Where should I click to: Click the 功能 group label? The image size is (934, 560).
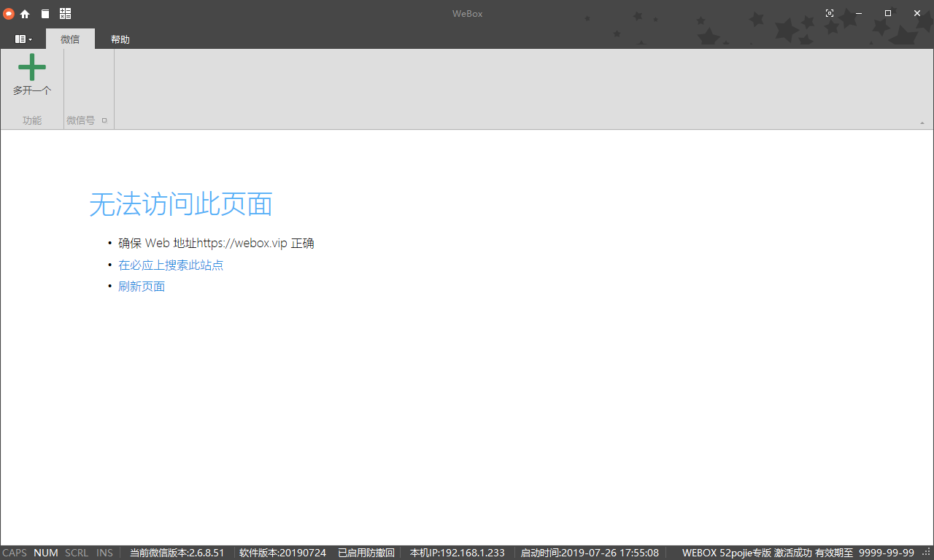(x=32, y=120)
